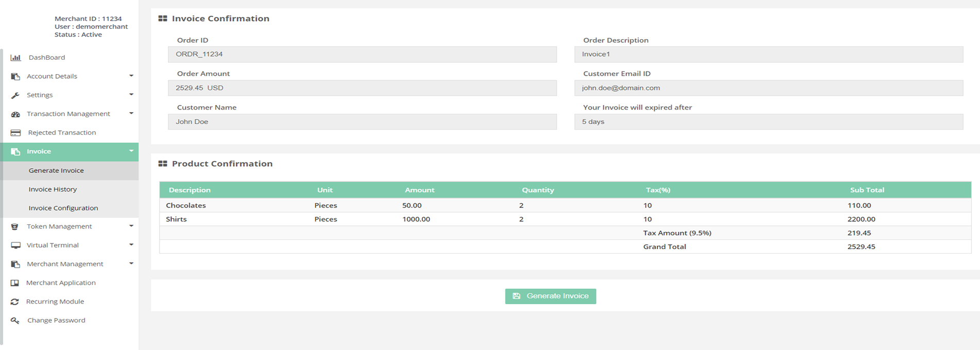
Task: Open the Merchant Application link
Action: (61, 283)
